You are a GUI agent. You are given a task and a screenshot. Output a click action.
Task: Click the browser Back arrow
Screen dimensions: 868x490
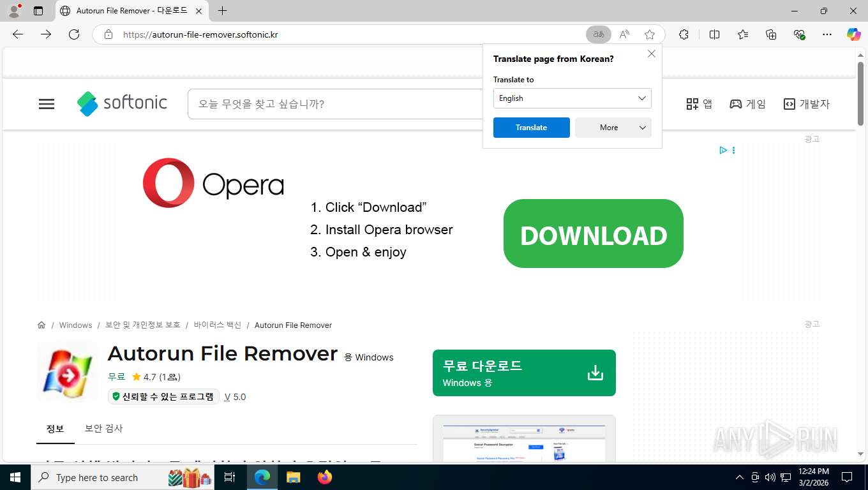click(18, 34)
